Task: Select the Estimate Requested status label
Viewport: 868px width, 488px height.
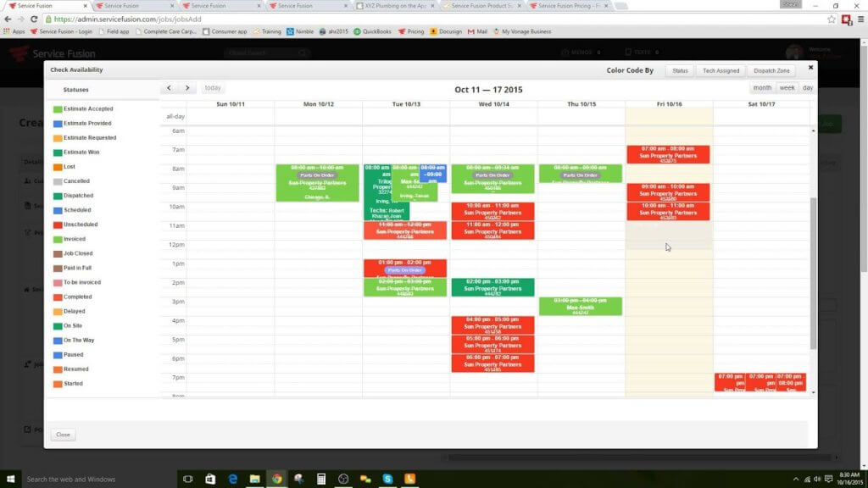Action: (x=90, y=138)
